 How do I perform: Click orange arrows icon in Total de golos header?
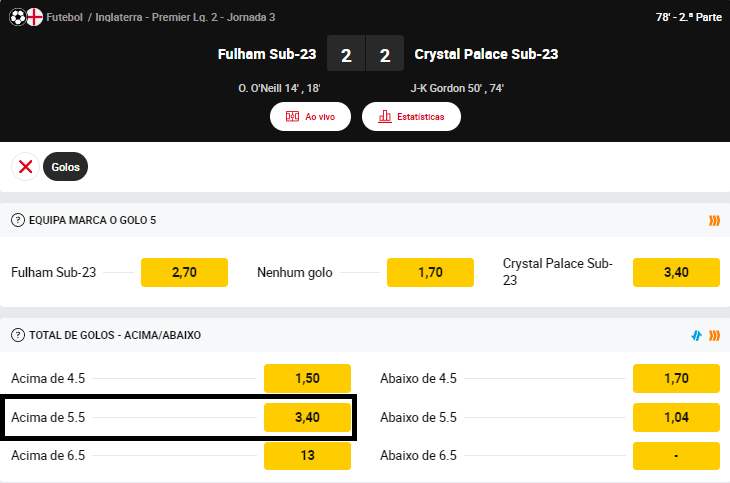[x=714, y=335]
